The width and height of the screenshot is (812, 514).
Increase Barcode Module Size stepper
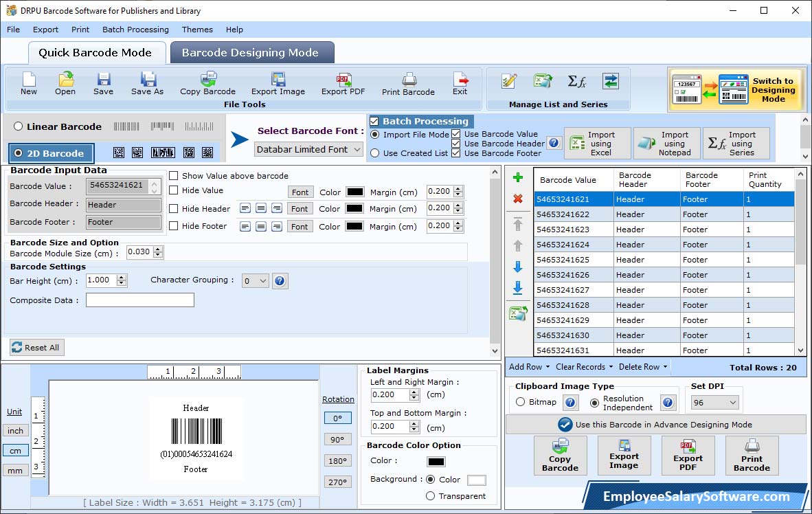point(159,249)
